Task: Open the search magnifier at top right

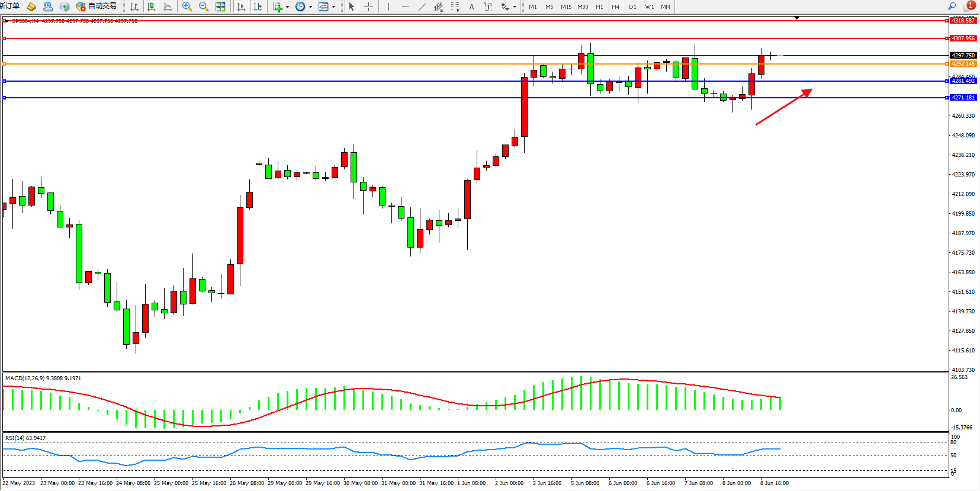Action: click(952, 6)
